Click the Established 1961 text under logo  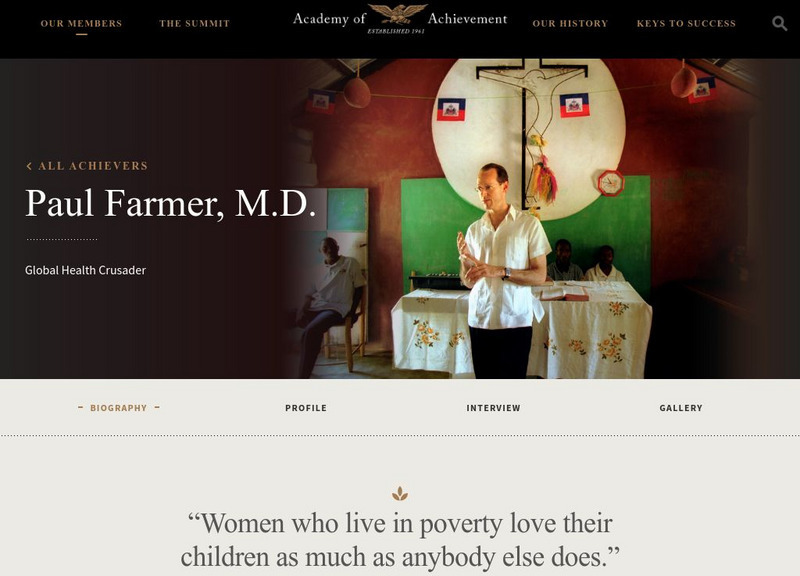click(x=396, y=31)
